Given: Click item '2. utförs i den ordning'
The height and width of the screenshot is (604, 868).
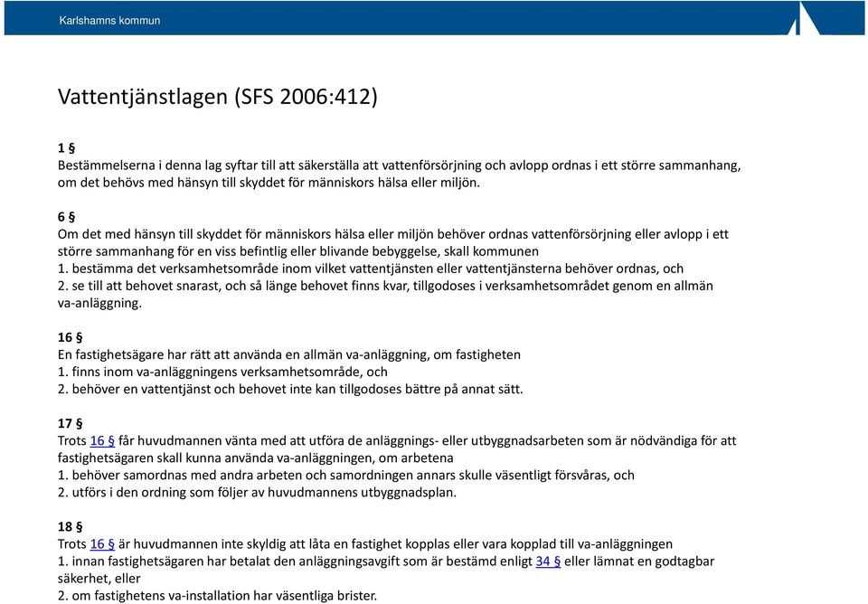Looking at the screenshot, I should (258, 492).
